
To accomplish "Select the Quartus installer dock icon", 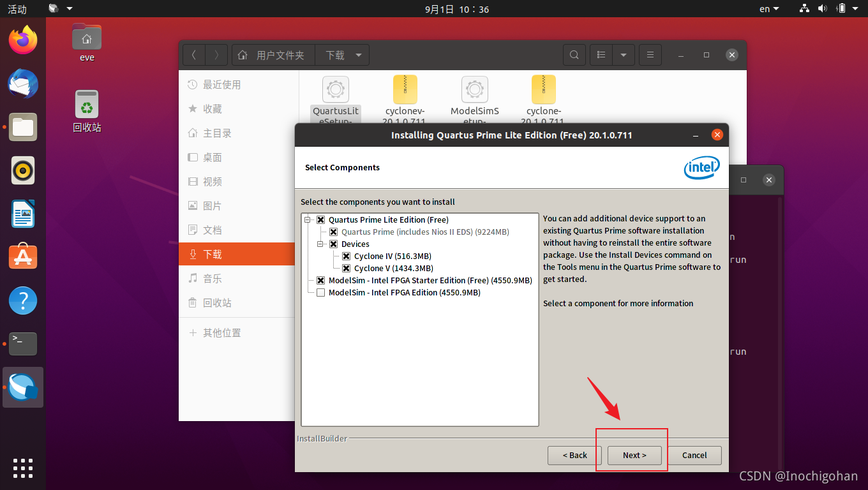I will pos(23,387).
